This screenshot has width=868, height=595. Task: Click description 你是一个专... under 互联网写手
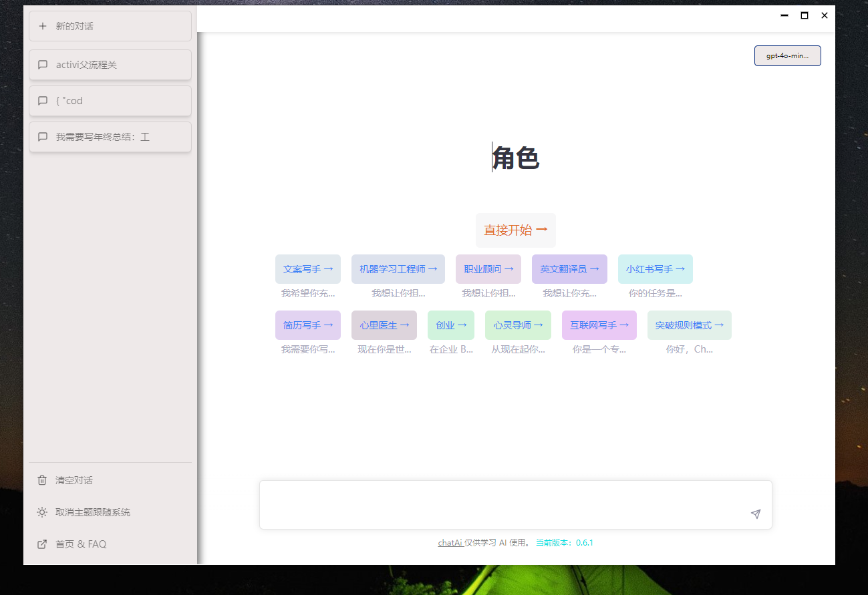599,349
